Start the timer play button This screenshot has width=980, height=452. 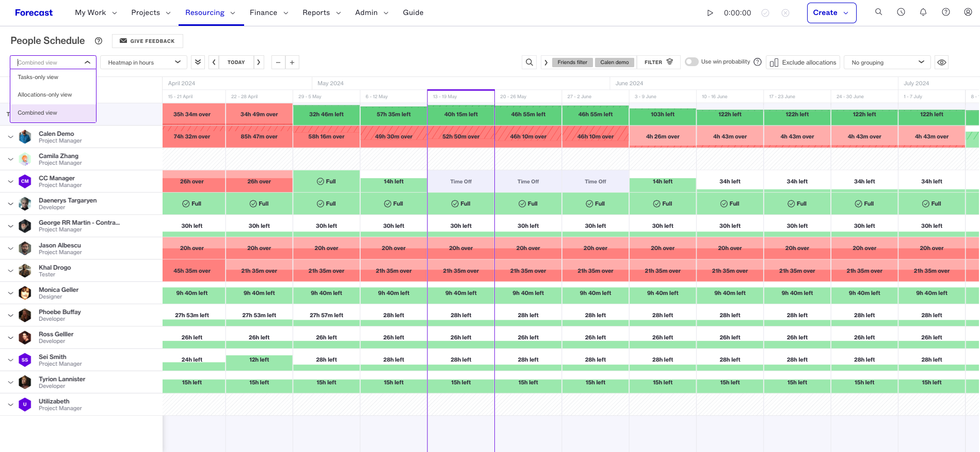pyautogui.click(x=710, y=13)
